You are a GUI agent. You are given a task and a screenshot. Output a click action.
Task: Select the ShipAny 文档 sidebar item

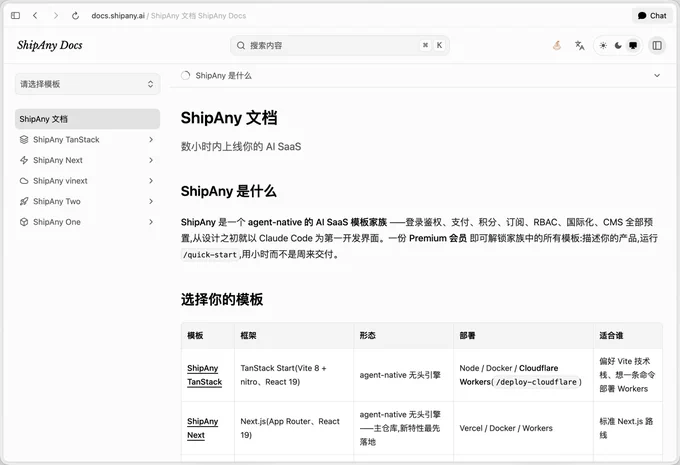88,119
